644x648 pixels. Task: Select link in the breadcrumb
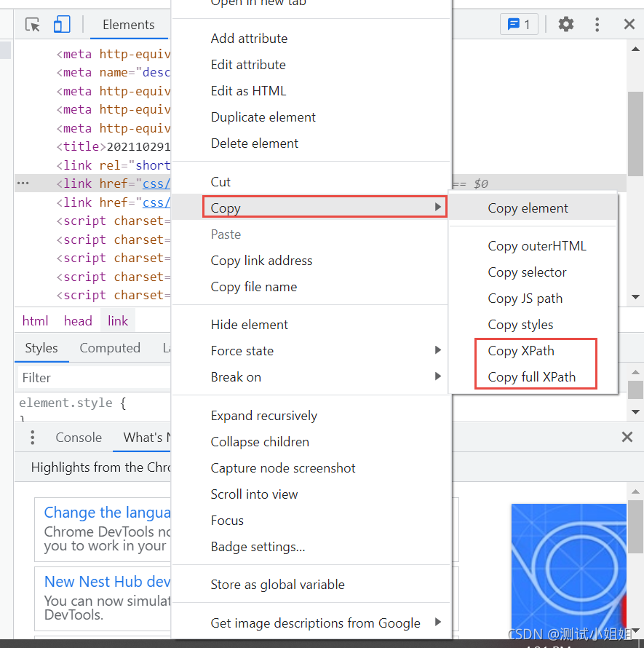118,320
